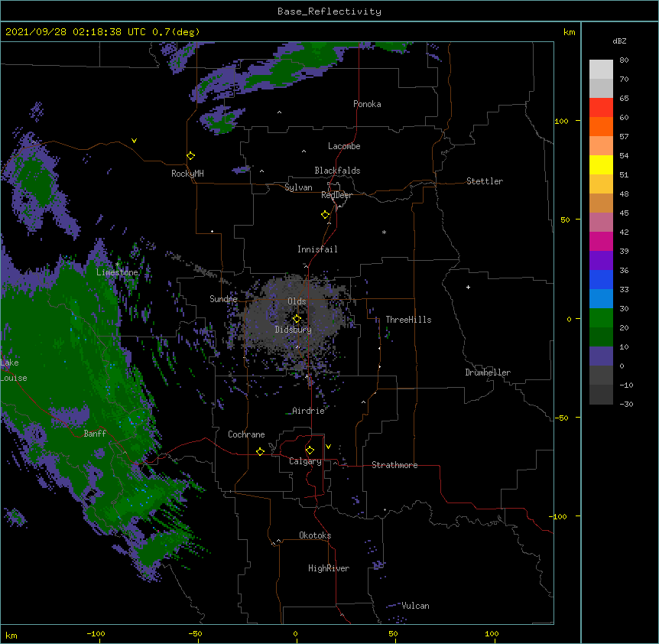The image size is (659, 644).
Task: Click the yellow diamond marker beside RockyMH
Action: point(190,156)
